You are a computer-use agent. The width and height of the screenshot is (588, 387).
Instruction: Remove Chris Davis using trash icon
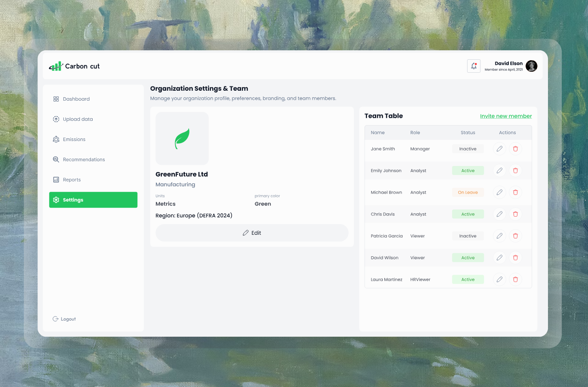point(515,214)
